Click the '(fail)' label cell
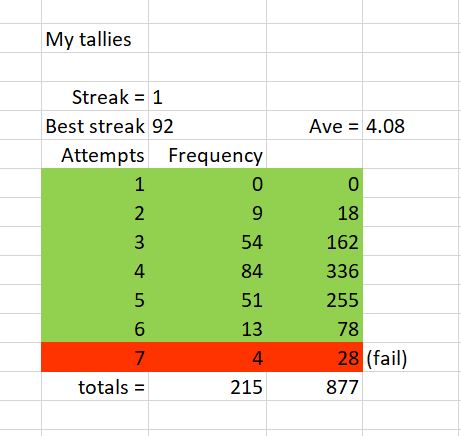This screenshot has width=461, height=436. click(412, 357)
